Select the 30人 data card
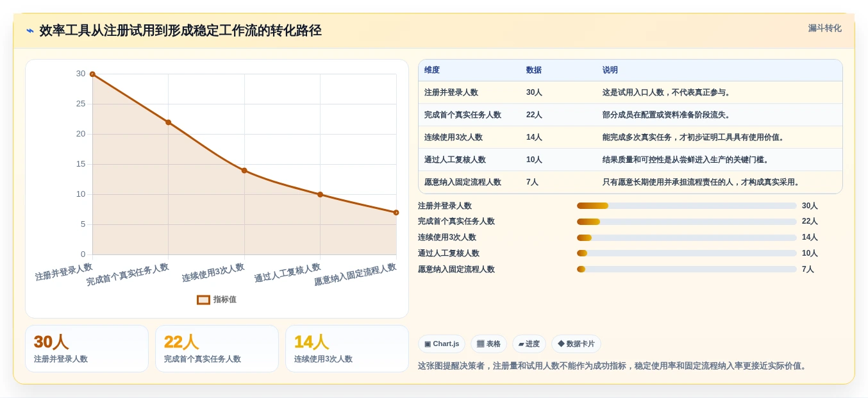Viewport: 868px width, 398px height. tap(87, 349)
